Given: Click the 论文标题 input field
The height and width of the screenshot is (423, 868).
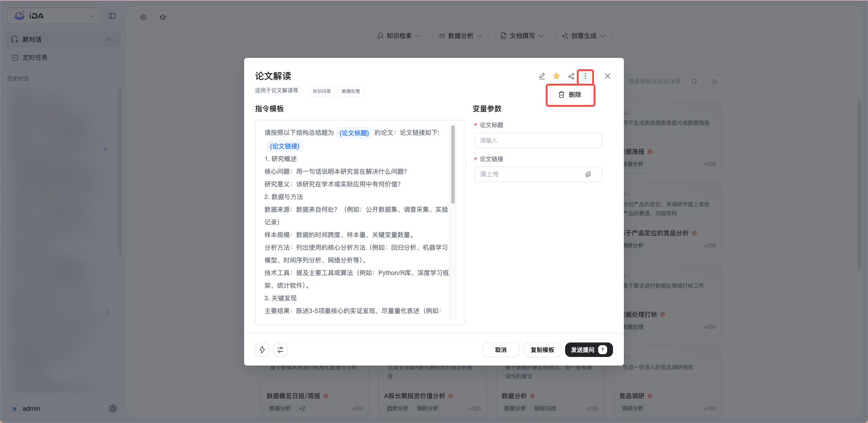Looking at the screenshot, I should tap(538, 141).
